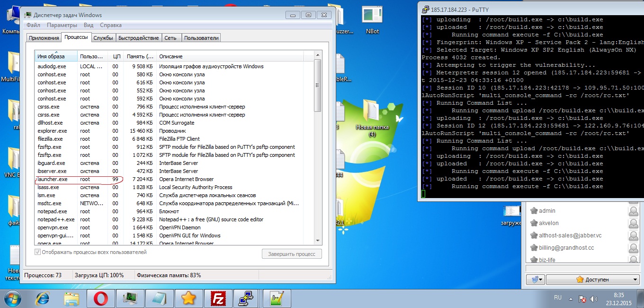The width and height of the screenshot is (644, 308).
Task: Switch to the Пользователи tab
Action: (201, 38)
